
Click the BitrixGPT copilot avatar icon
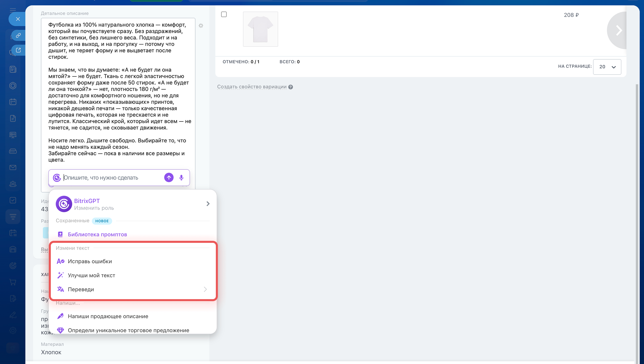[64, 204]
